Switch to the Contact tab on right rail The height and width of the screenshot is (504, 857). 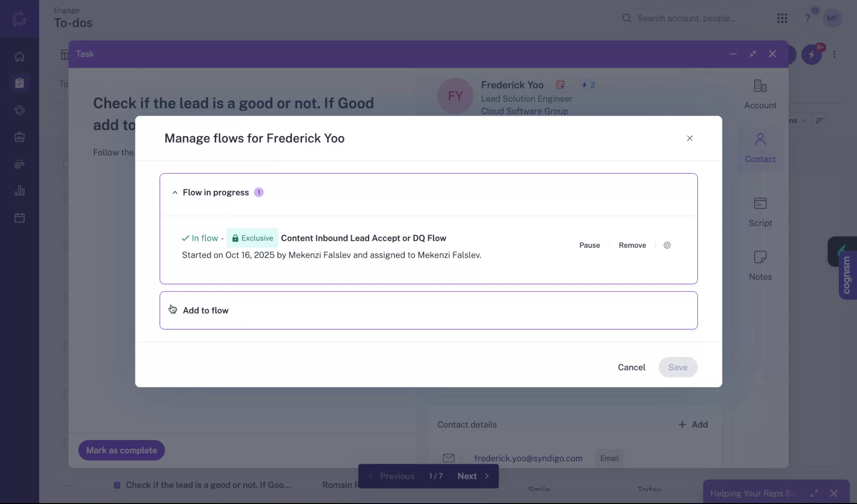tap(760, 148)
